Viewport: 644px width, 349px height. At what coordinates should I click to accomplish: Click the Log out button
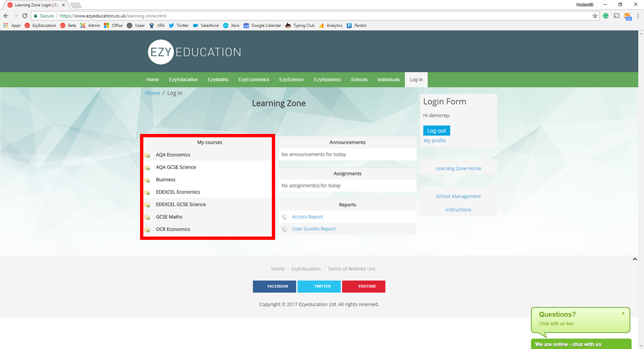point(436,130)
